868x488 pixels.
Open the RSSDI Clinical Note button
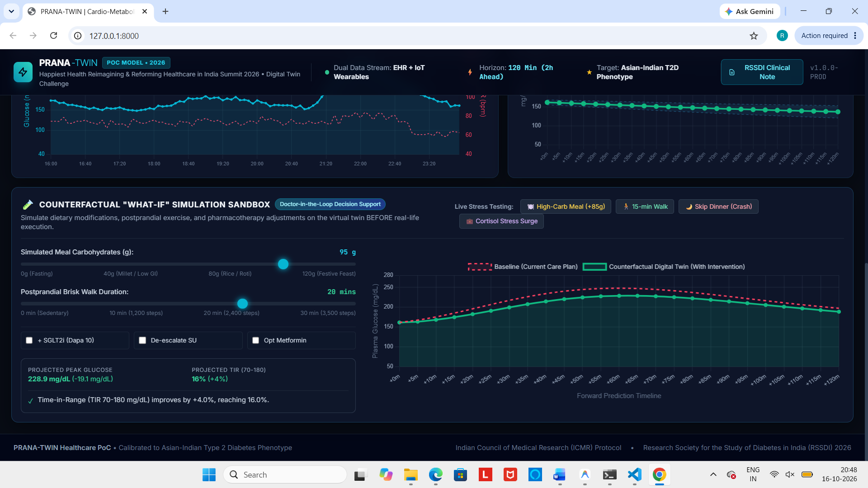pyautogui.click(x=762, y=72)
